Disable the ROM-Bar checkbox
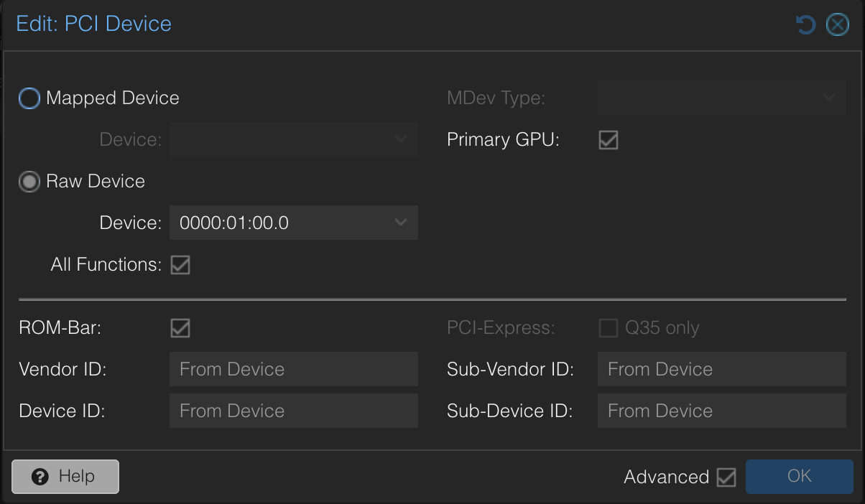The image size is (865, 504). [x=180, y=328]
